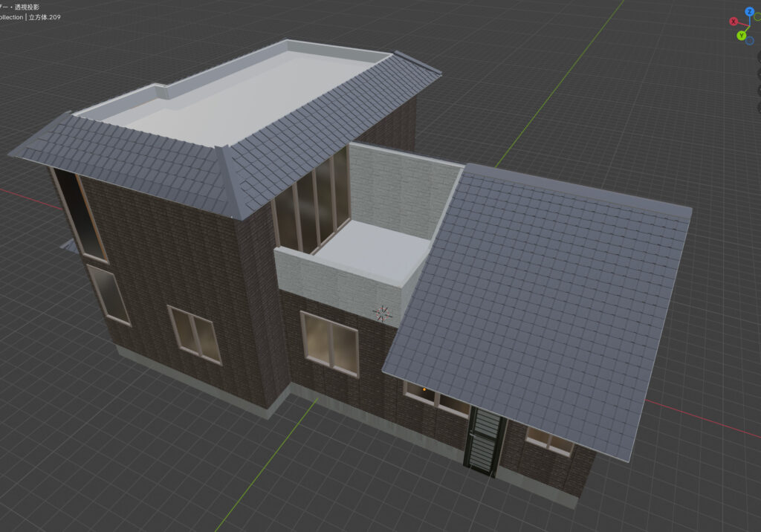The image size is (761, 532).
Task: Select the window right of the front door
Action: point(550,440)
